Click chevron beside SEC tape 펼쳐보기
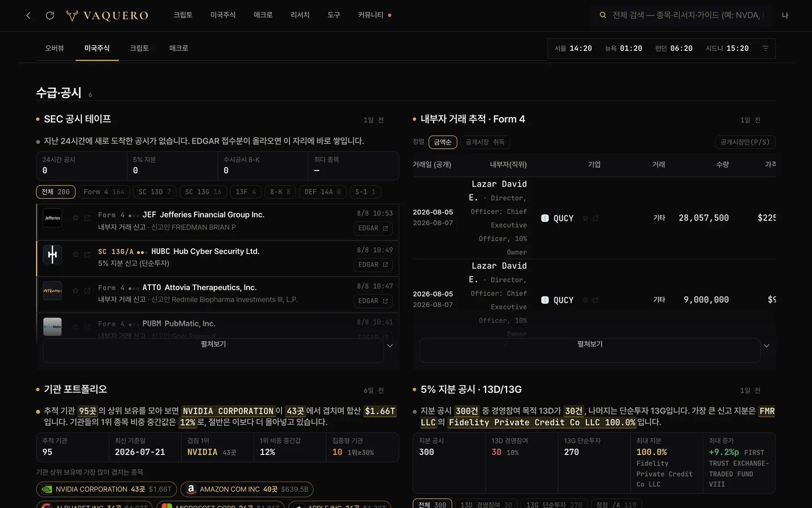Image resolution: width=812 pixels, height=508 pixels. (390, 346)
